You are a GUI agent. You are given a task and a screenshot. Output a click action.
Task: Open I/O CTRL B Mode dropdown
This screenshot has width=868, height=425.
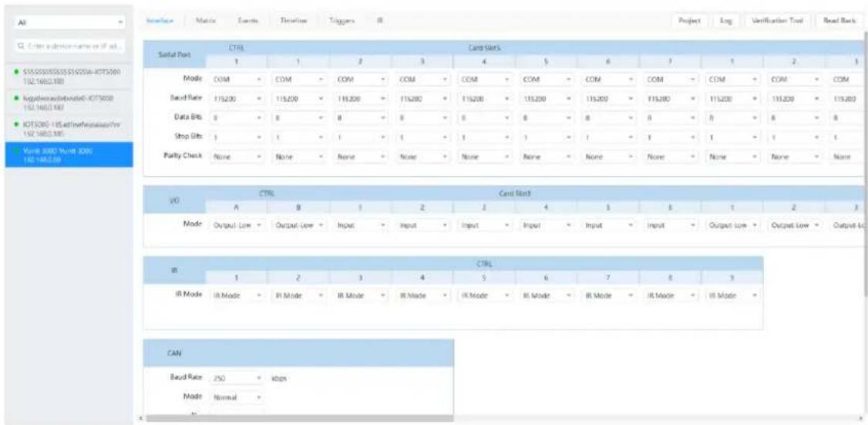299,227
